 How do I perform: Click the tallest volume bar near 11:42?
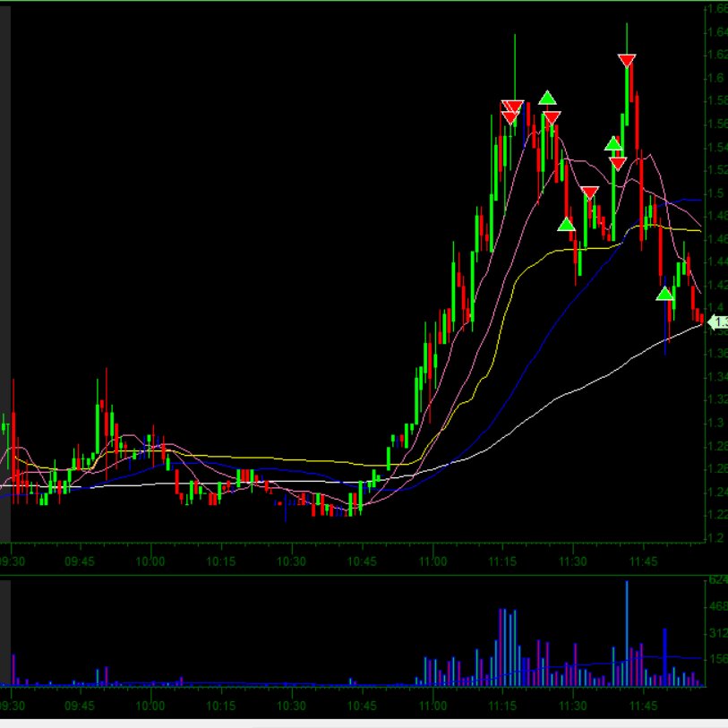click(x=626, y=633)
